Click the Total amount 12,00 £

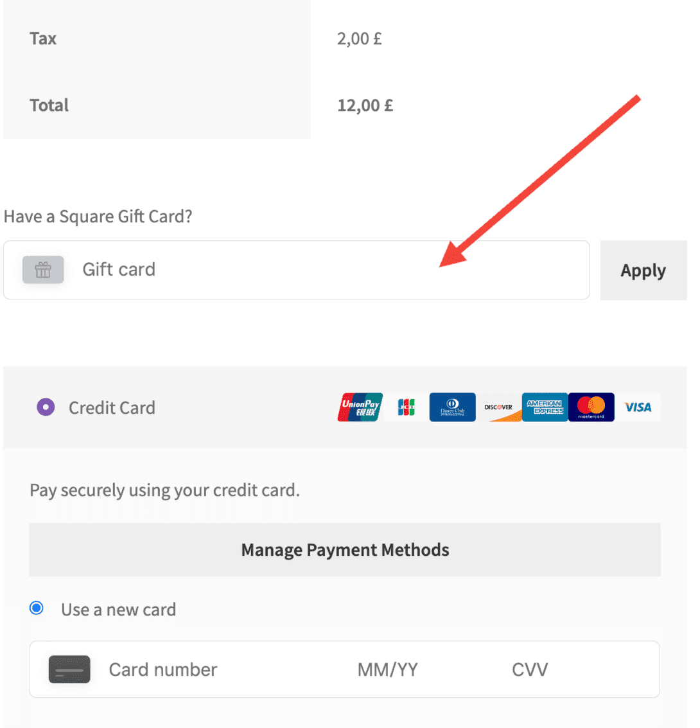click(365, 105)
